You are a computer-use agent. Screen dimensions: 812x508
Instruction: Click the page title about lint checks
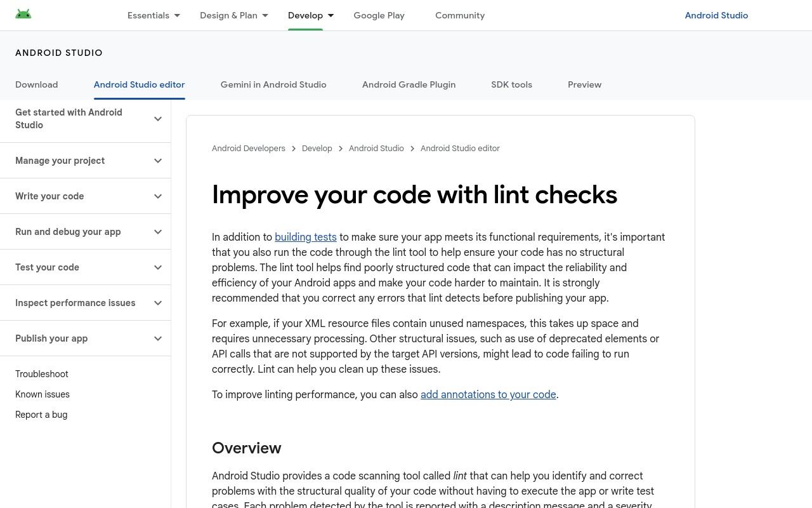tap(414, 194)
